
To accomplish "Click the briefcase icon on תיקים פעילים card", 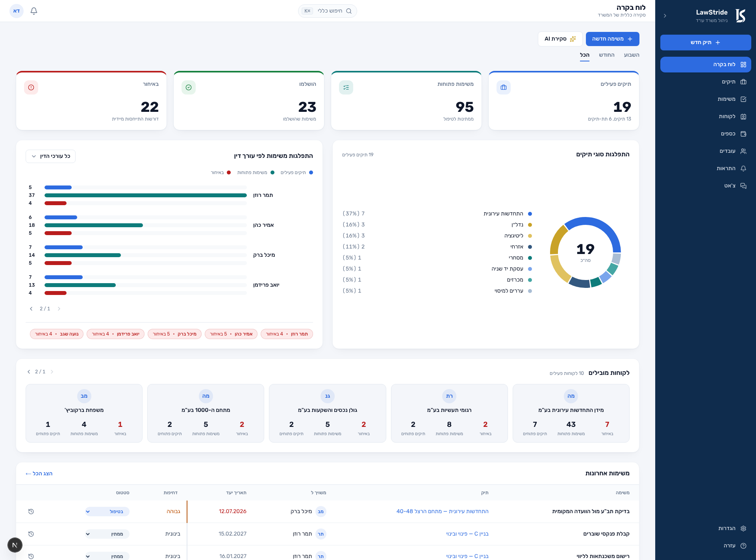I will [504, 87].
